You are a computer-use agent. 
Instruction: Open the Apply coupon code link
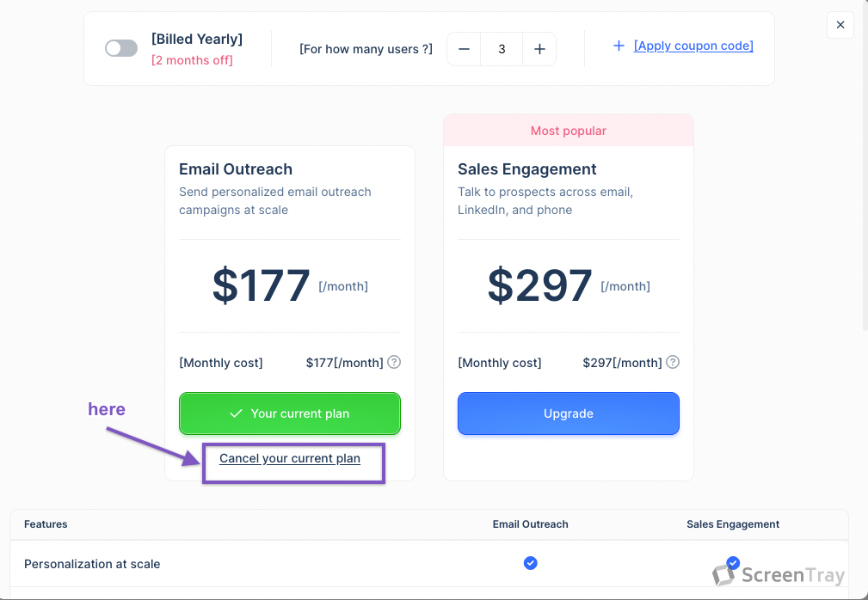coord(693,46)
